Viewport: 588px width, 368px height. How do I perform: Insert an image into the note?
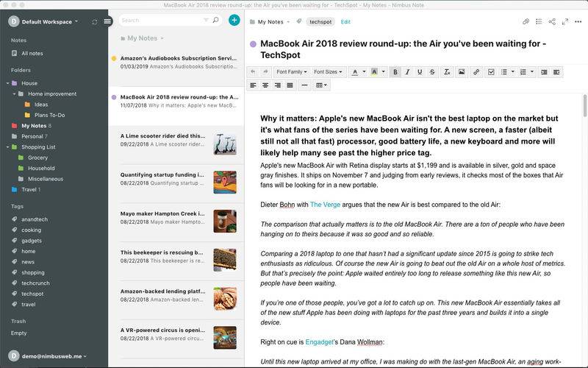[x=462, y=71]
